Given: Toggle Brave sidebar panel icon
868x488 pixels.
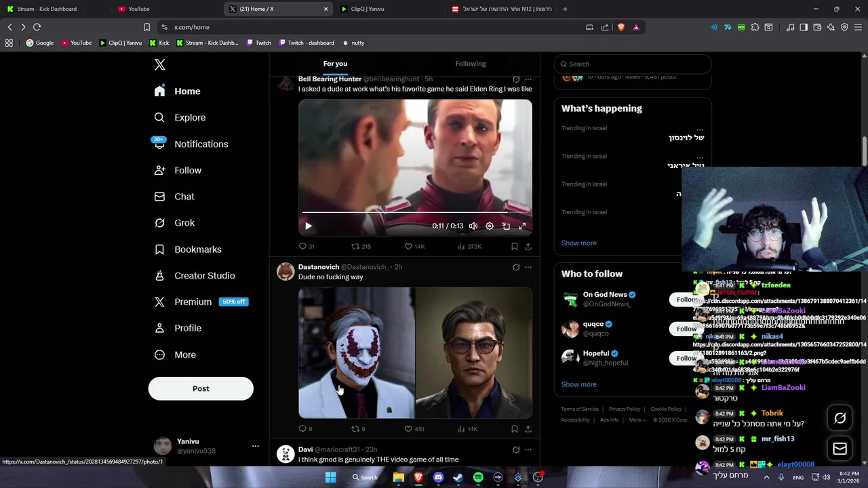Looking at the screenshot, I should [x=804, y=27].
